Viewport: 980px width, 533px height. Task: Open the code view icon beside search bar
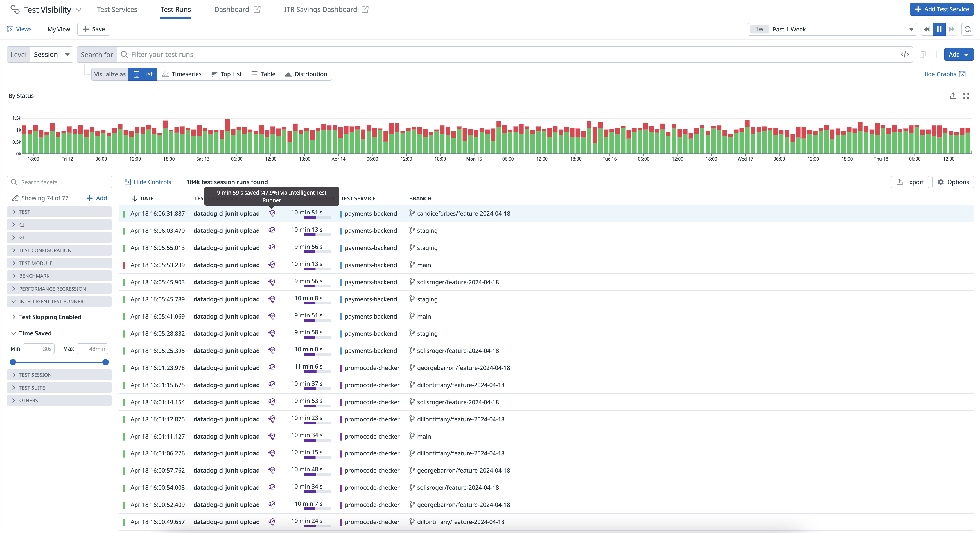905,55
